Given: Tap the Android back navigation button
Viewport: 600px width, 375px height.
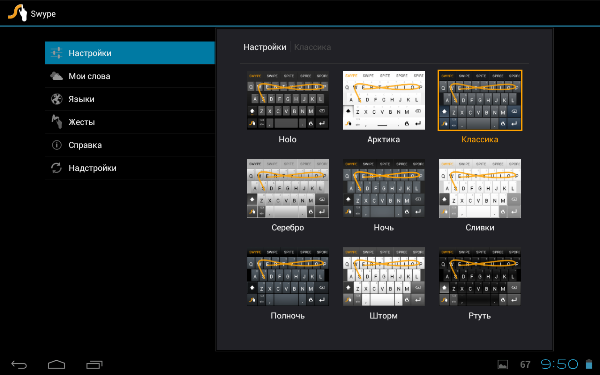Looking at the screenshot, I should [19, 365].
